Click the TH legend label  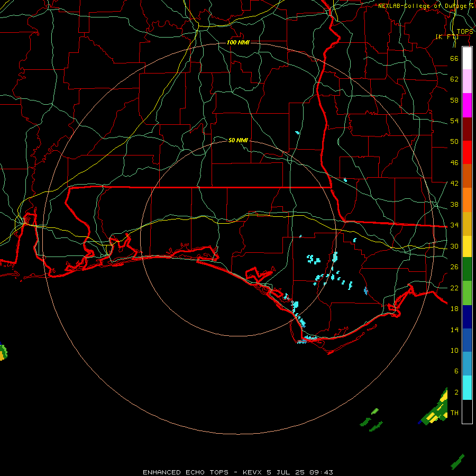(x=454, y=413)
